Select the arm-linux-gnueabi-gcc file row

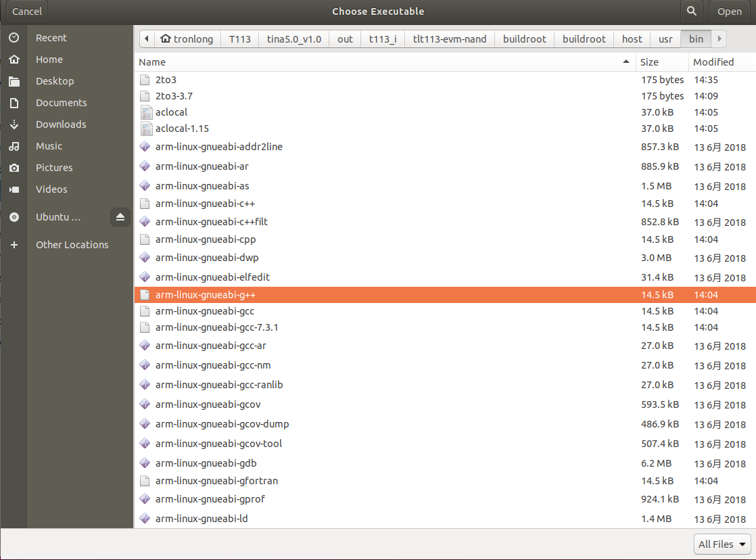205,310
